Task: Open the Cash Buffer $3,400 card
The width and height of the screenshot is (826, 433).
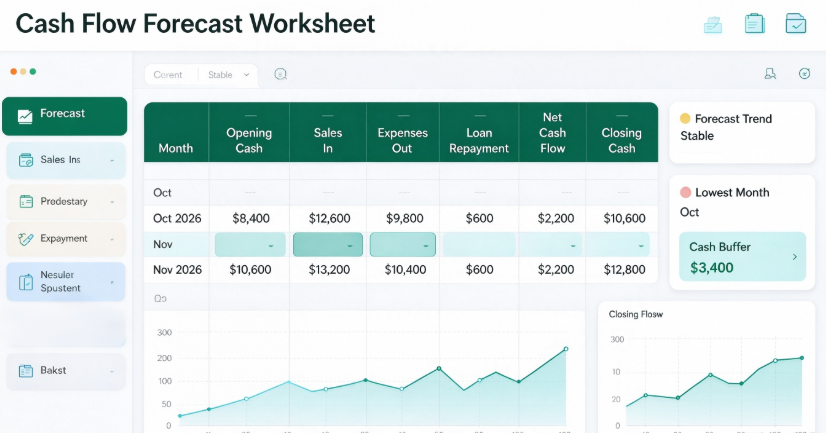Action: click(742, 257)
